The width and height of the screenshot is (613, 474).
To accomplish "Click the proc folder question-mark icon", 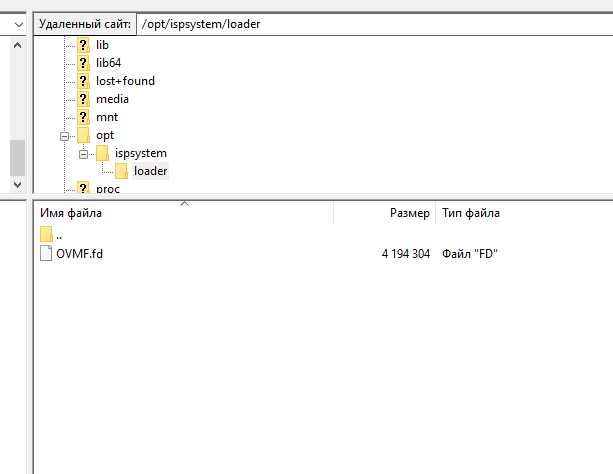I will point(83,188).
